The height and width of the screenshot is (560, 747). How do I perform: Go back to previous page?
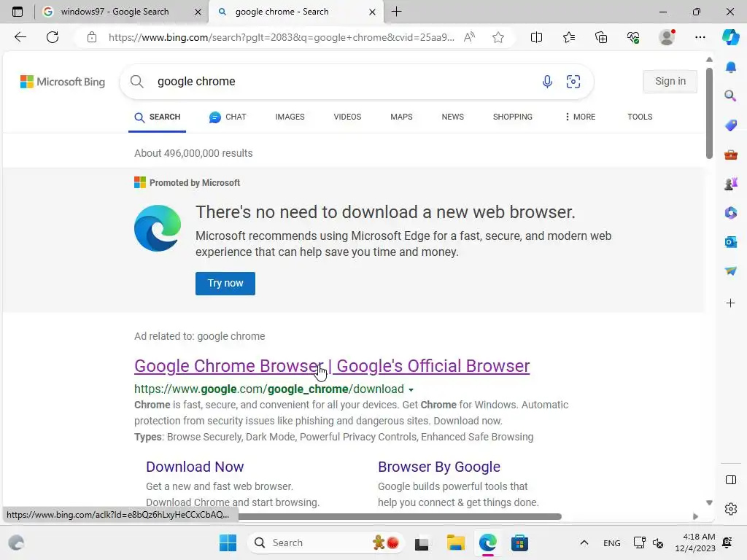(x=20, y=37)
